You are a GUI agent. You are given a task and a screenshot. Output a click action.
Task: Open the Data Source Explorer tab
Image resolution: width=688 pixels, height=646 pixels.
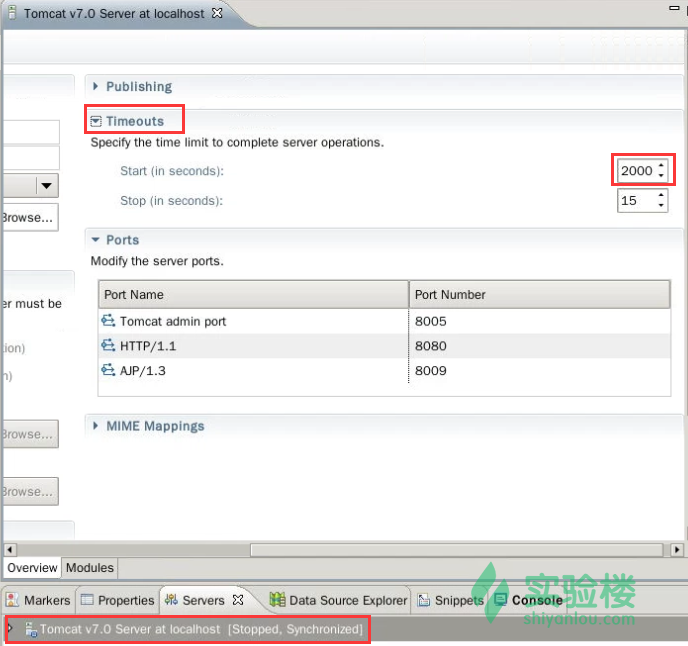(338, 600)
